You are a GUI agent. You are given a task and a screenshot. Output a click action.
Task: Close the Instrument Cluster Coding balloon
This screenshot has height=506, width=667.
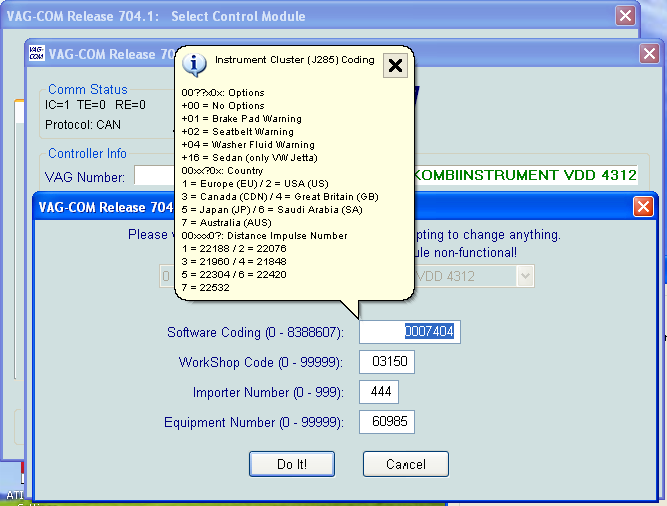tap(395, 65)
